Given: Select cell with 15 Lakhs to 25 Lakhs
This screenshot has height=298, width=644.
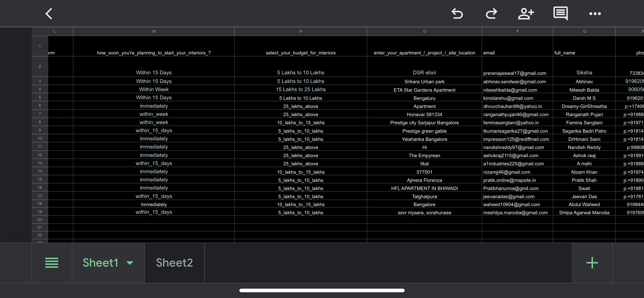Looking at the screenshot, I should click(300, 89).
